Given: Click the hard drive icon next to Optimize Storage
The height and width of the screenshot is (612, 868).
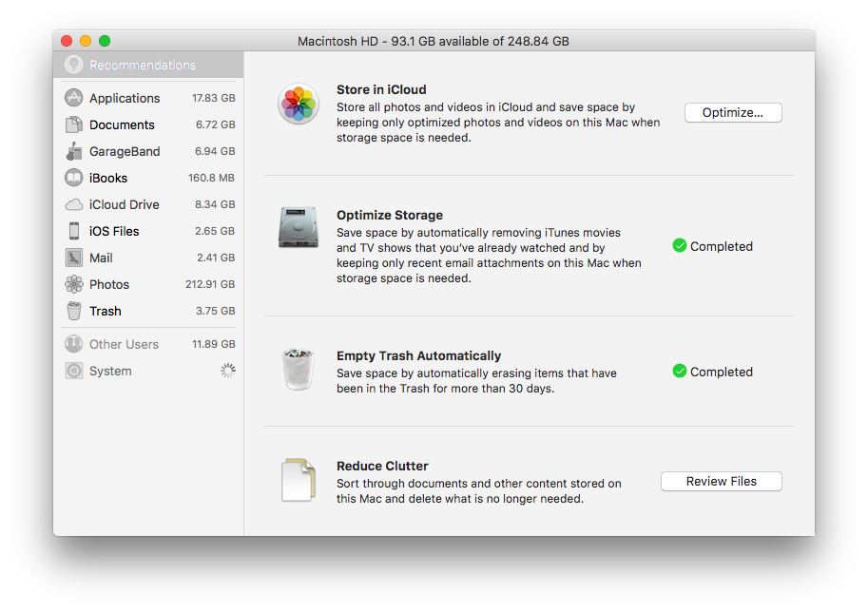Looking at the screenshot, I should coord(298,228).
